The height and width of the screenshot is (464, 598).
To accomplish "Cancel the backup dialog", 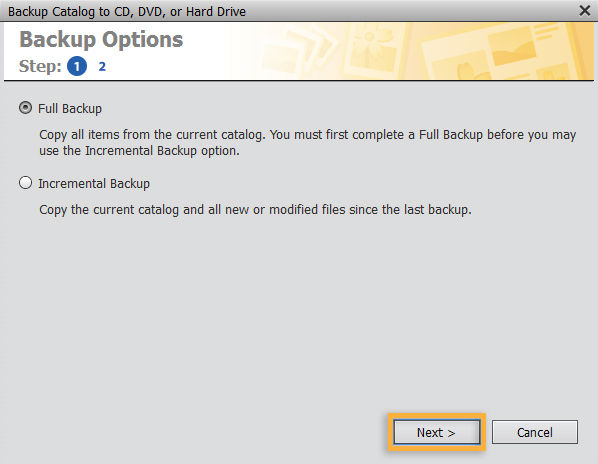I will [x=535, y=432].
